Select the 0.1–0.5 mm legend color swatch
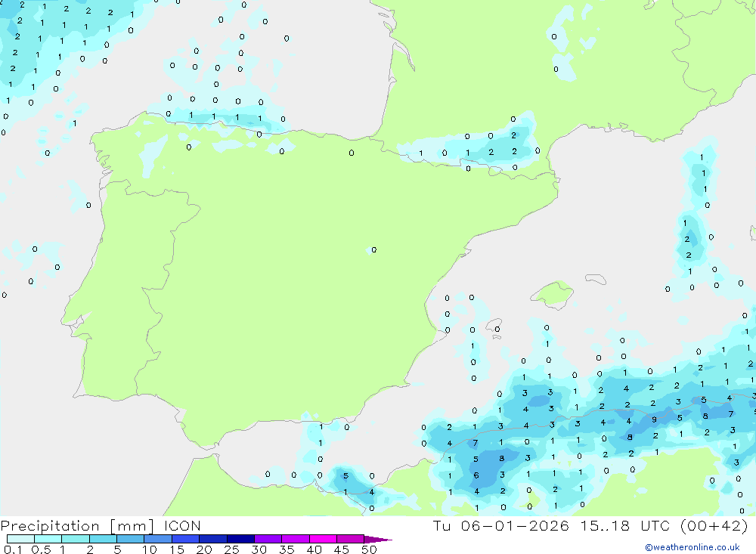This screenshot has height=554, width=756. pos(20,539)
